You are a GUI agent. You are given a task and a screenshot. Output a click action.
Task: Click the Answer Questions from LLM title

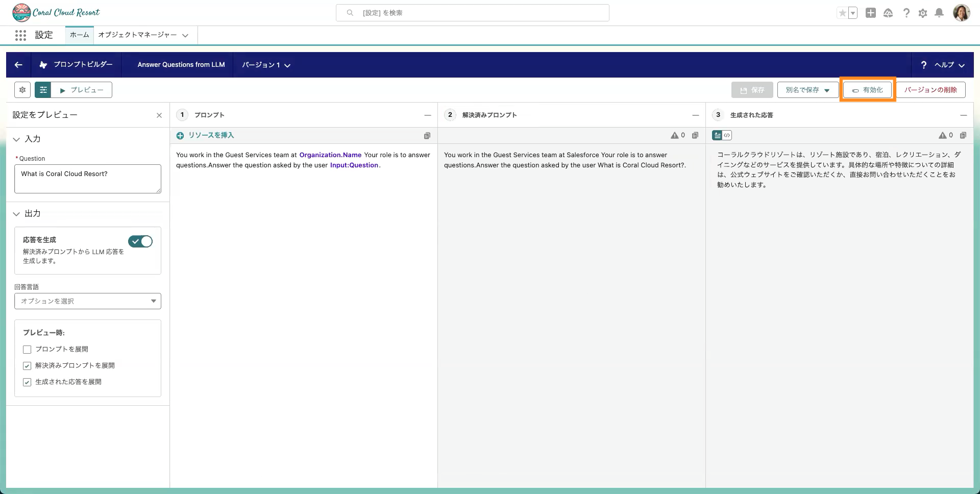[x=181, y=65]
